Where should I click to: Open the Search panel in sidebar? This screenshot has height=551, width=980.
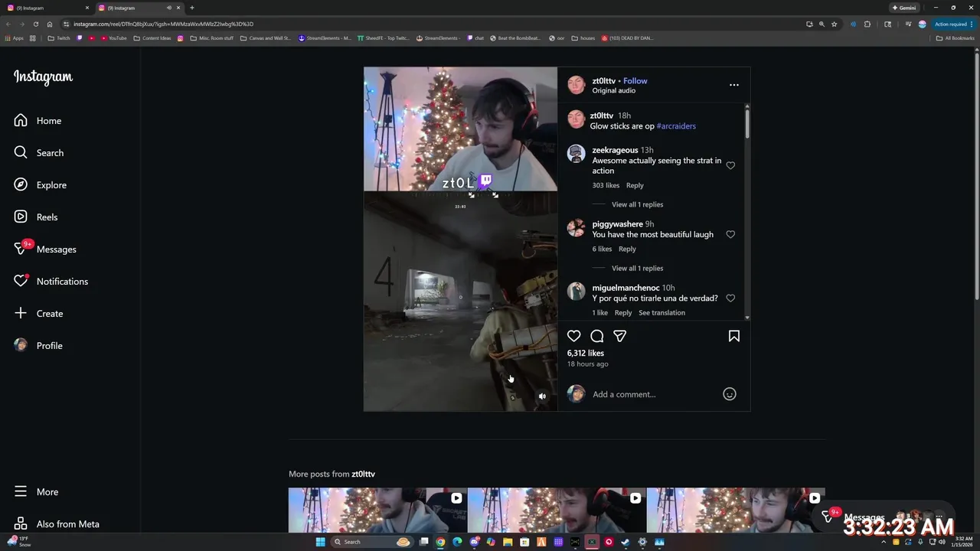click(39, 153)
